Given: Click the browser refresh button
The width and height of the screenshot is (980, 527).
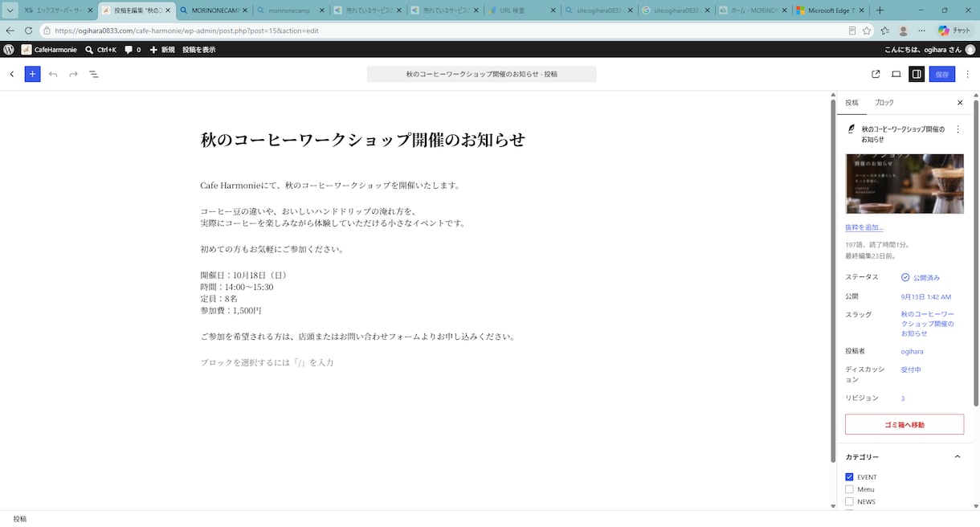Looking at the screenshot, I should (28, 31).
